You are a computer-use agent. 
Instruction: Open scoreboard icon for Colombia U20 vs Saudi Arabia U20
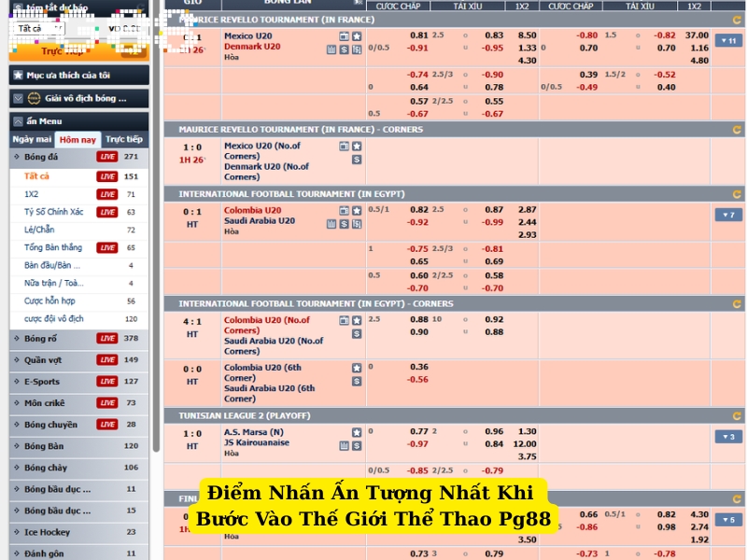[357, 224]
